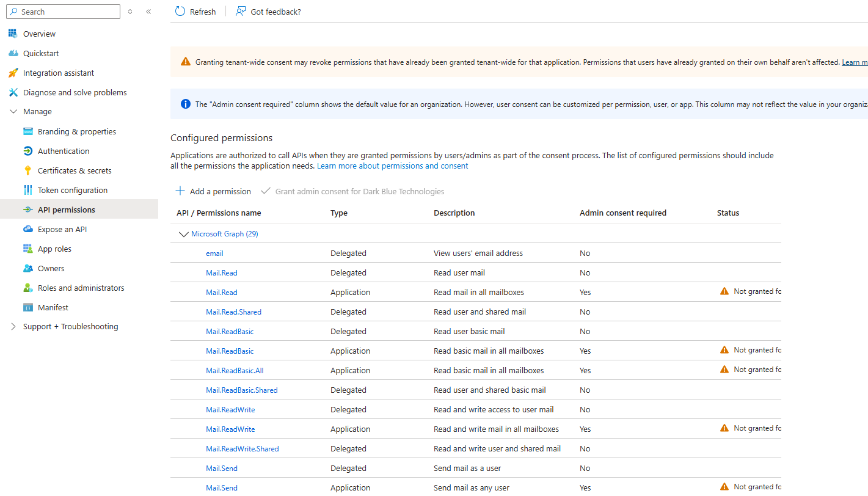Open the Manifest editor
This screenshot has width=868, height=496.
(53, 307)
